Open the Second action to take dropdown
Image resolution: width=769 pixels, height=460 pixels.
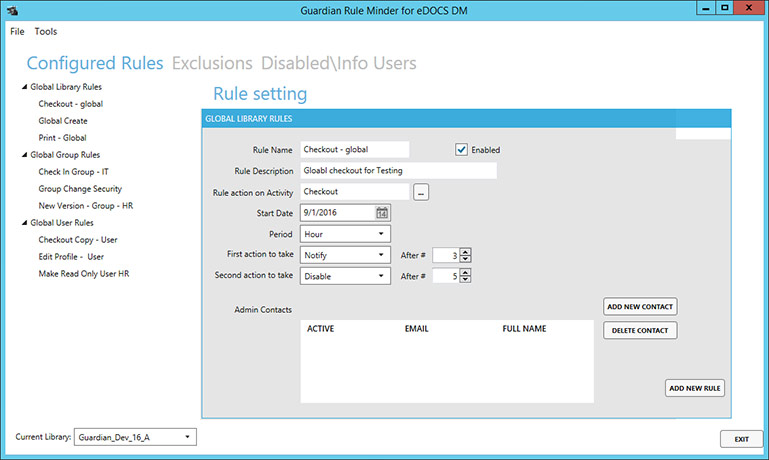click(x=345, y=276)
